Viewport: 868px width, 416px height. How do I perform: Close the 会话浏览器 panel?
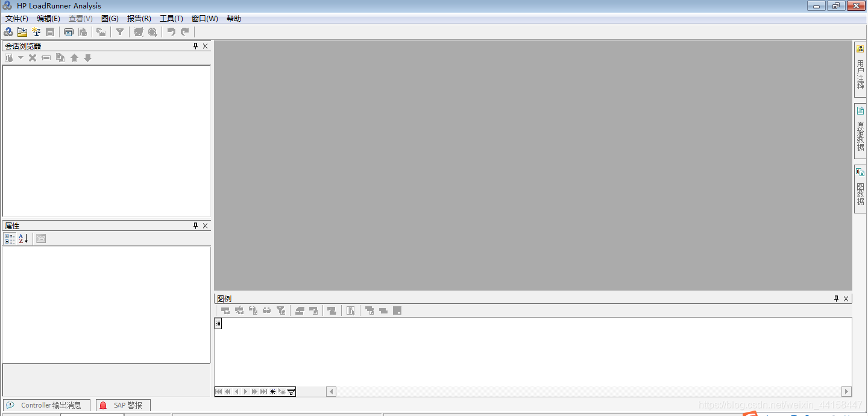coord(205,46)
